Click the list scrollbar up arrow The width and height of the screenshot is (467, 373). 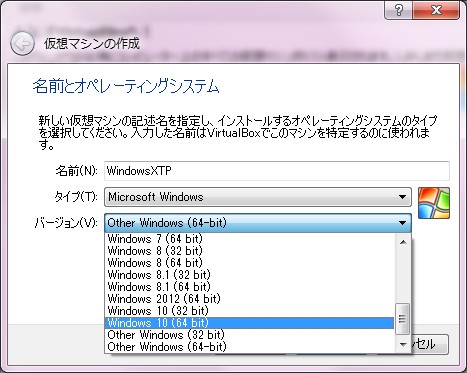403,242
